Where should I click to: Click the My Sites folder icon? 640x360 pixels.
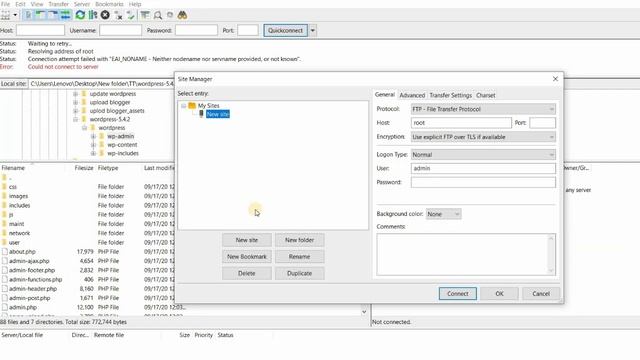[x=192, y=106]
